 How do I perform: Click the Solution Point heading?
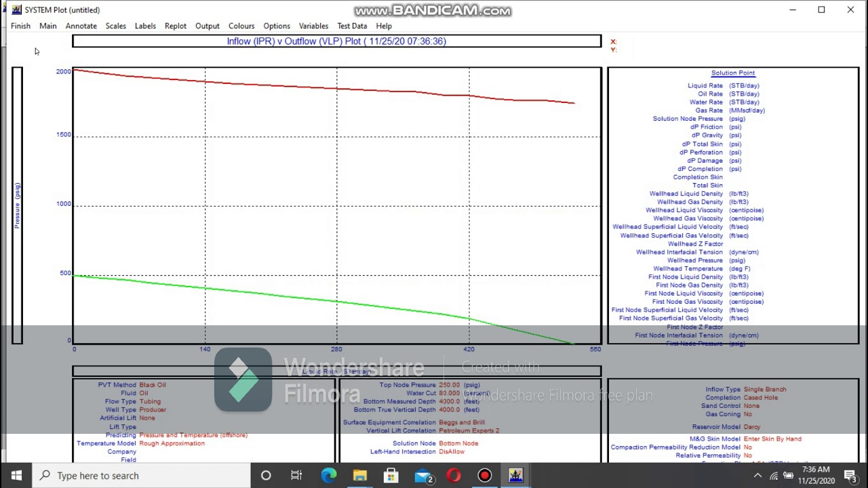pyautogui.click(x=732, y=73)
